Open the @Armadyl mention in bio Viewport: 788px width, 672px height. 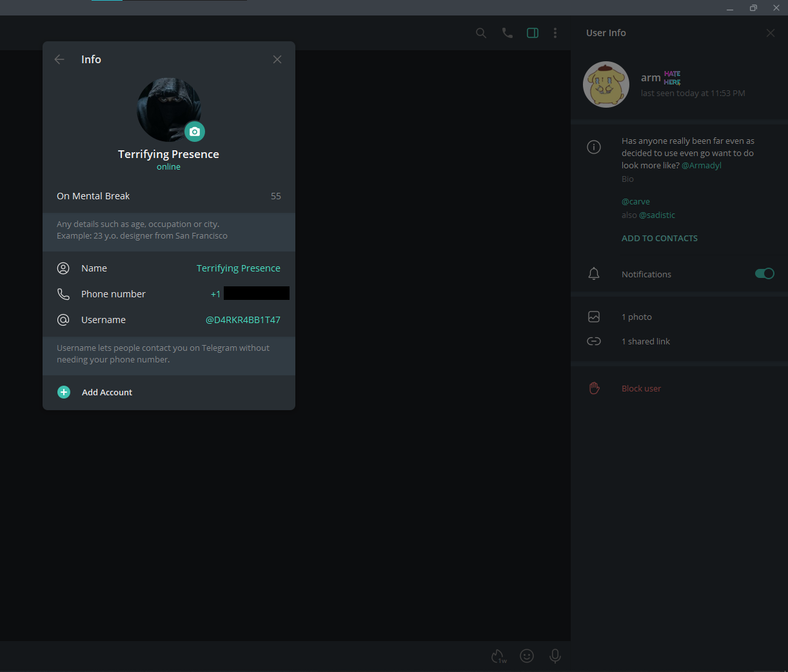point(702,165)
